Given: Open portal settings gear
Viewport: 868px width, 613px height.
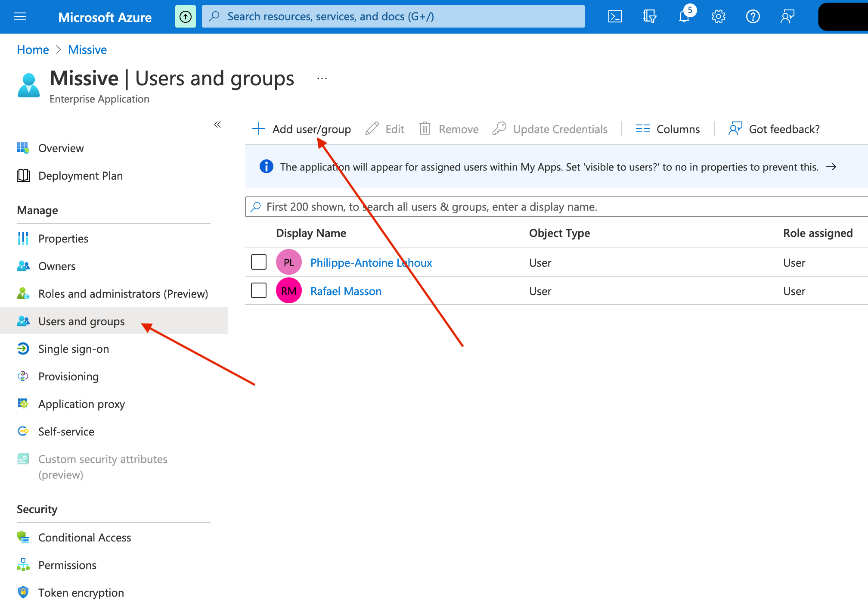Looking at the screenshot, I should point(718,16).
